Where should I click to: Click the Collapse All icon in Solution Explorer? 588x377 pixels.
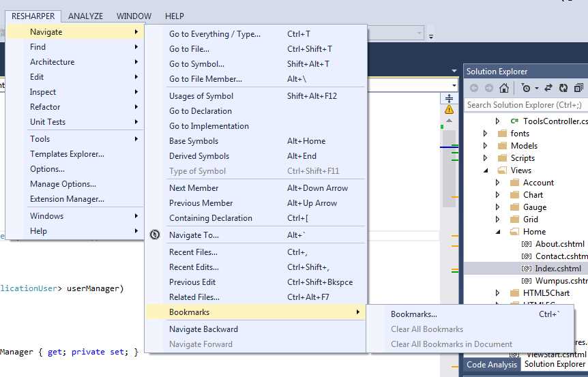point(578,88)
